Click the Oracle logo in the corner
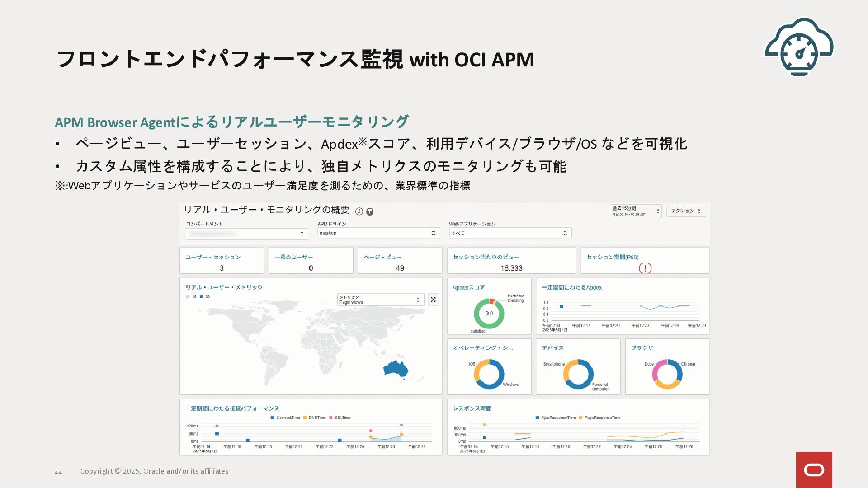 click(814, 470)
